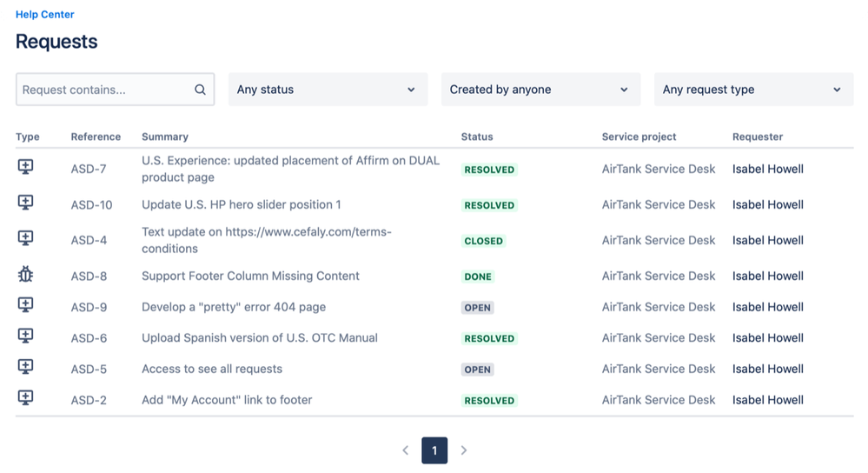The height and width of the screenshot is (473, 868).
Task: Open 'Access to see all requests' summary
Action: point(212,369)
